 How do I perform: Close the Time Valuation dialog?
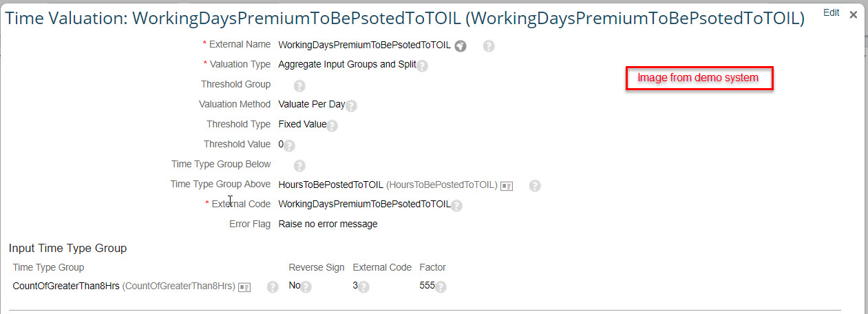(x=854, y=14)
